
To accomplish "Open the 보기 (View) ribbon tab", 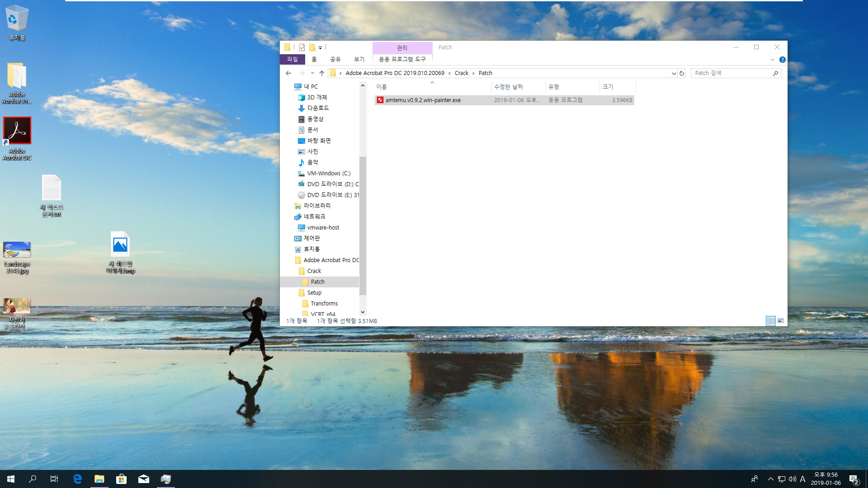I will coord(359,59).
